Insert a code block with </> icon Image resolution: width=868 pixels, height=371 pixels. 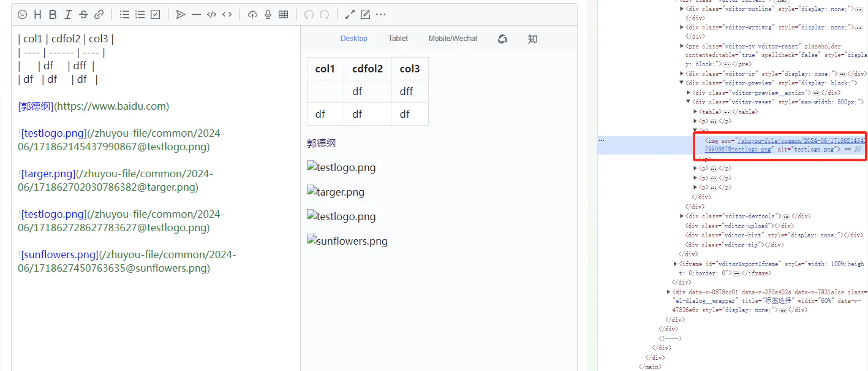coord(211,14)
